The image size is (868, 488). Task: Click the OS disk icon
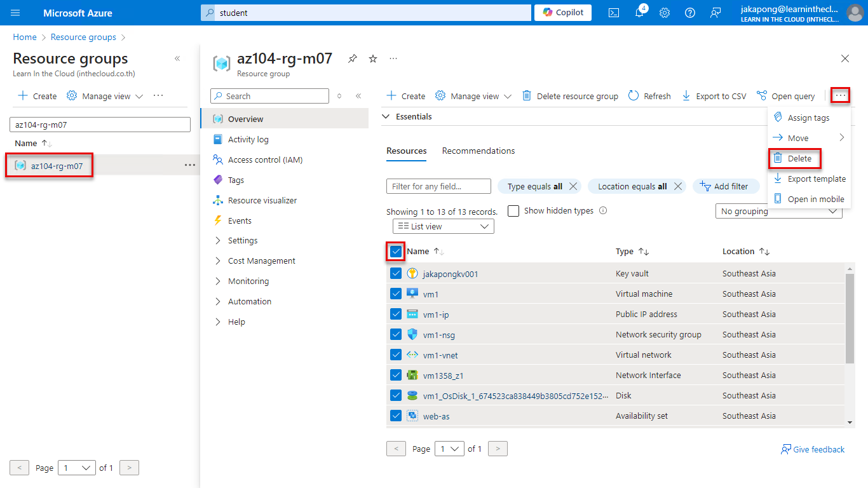[x=412, y=396]
